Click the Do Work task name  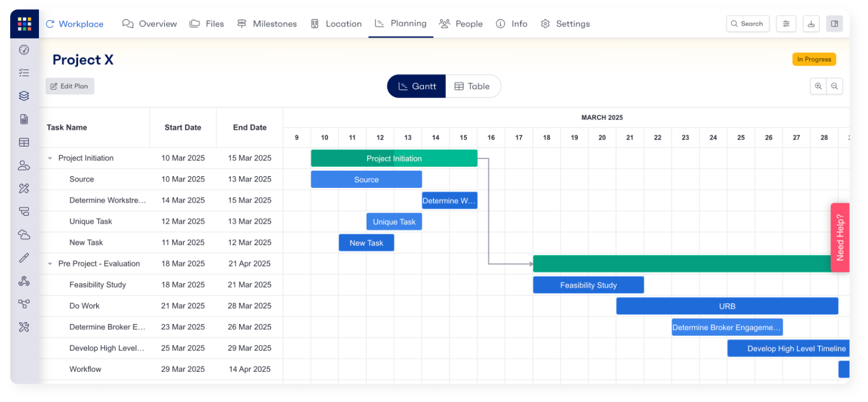[85, 306]
